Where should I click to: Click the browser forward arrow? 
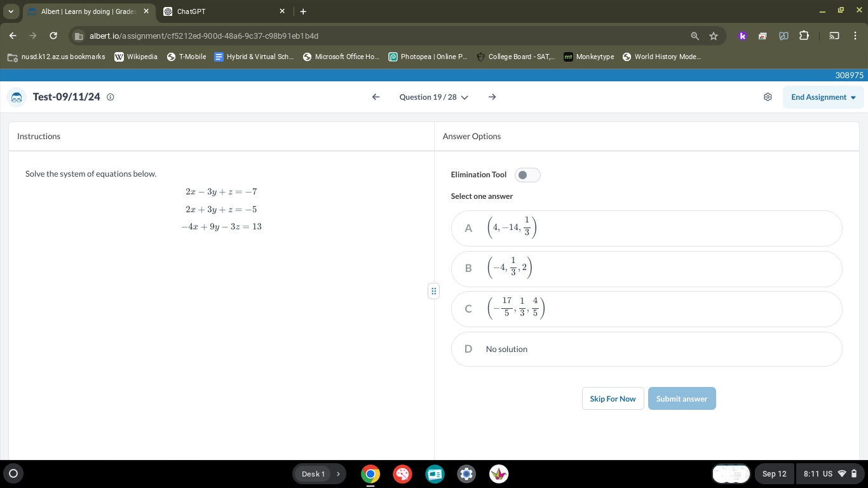(x=33, y=36)
